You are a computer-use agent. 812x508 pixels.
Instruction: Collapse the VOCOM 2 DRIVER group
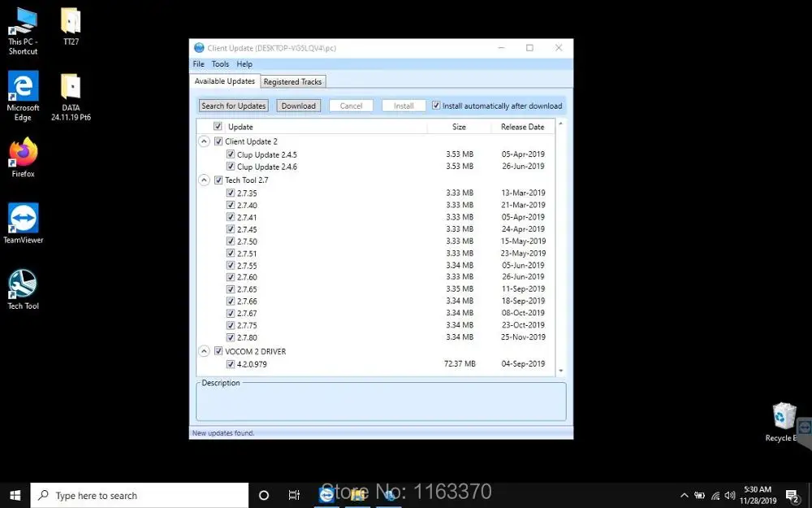pos(204,351)
